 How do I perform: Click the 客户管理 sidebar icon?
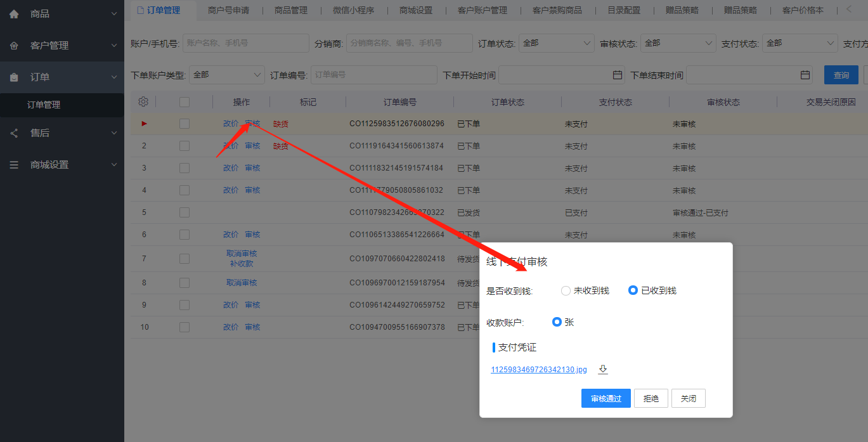click(14, 46)
